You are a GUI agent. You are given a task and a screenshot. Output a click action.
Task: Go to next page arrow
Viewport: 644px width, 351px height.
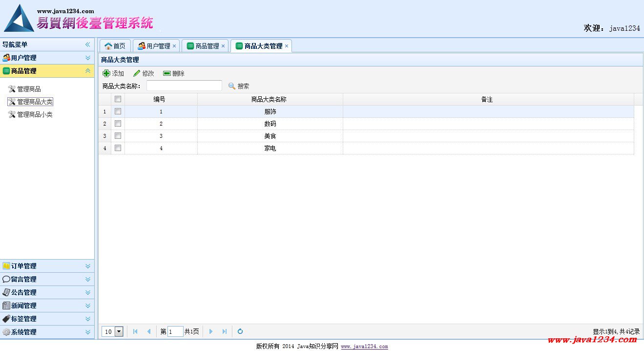(211, 331)
